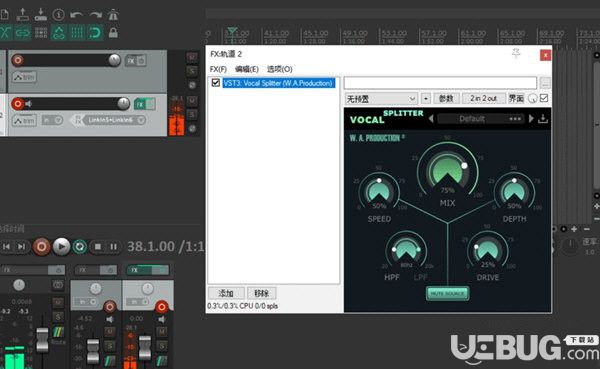Screen dimensions: 600x369
Task: Click the open project upload-arrow icon
Action: point(22,15)
